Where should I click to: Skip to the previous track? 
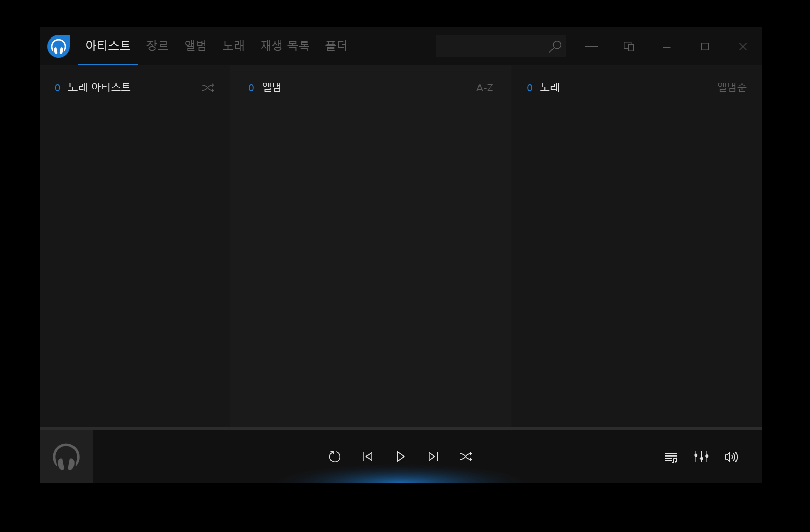[x=367, y=457]
